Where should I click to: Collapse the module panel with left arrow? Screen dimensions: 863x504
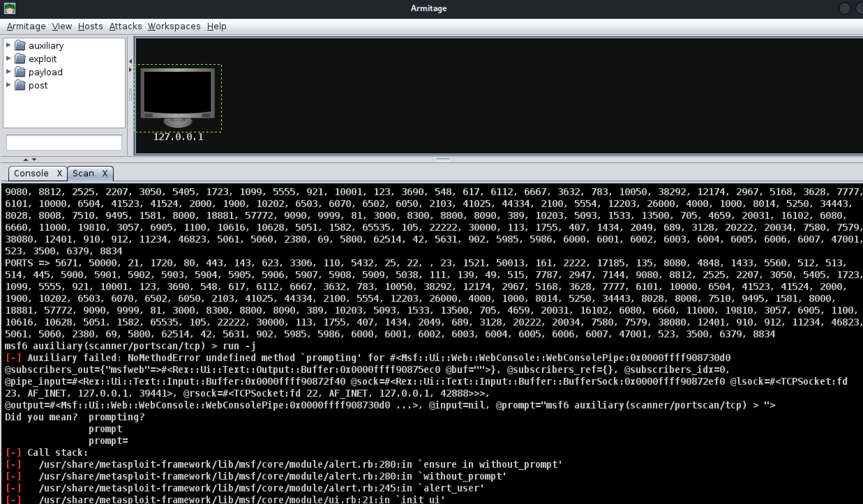pos(130,61)
